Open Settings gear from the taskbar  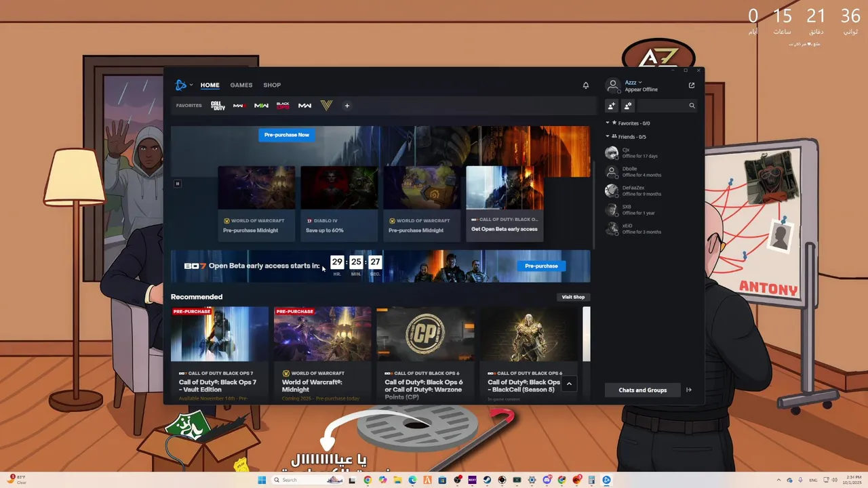pyautogui.click(x=532, y=480)
